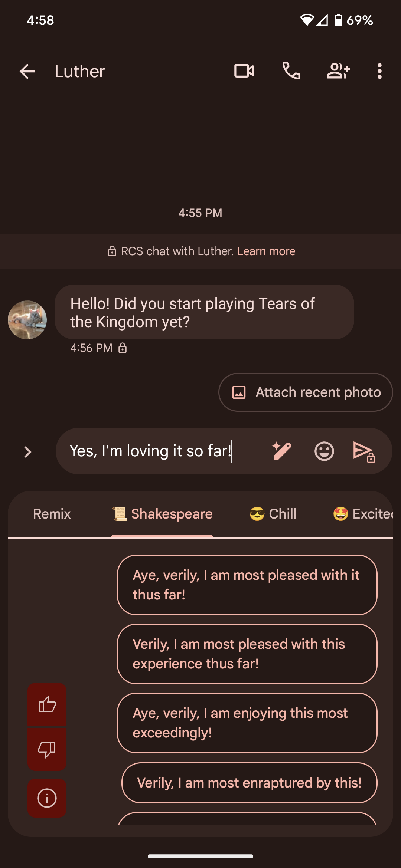Expand the attachment options chevron
Viewport: 401px width, 868px height.
pos(27,452)
